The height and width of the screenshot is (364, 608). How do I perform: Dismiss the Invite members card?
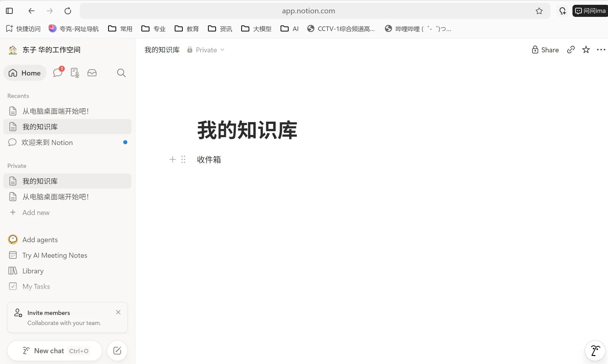[x=118, y=312]
